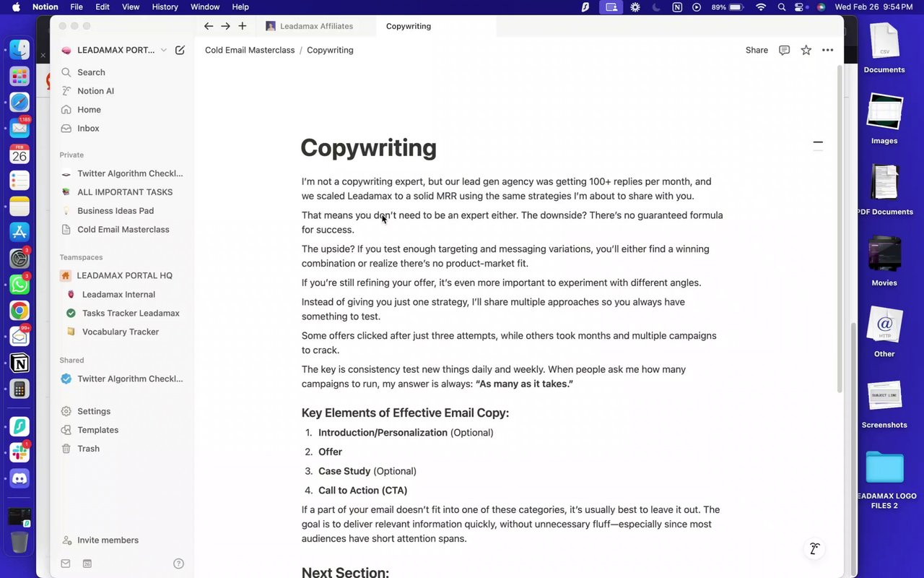Open Finder from the Dock
This screenshot has width=924, height=578.
(19, 49)
